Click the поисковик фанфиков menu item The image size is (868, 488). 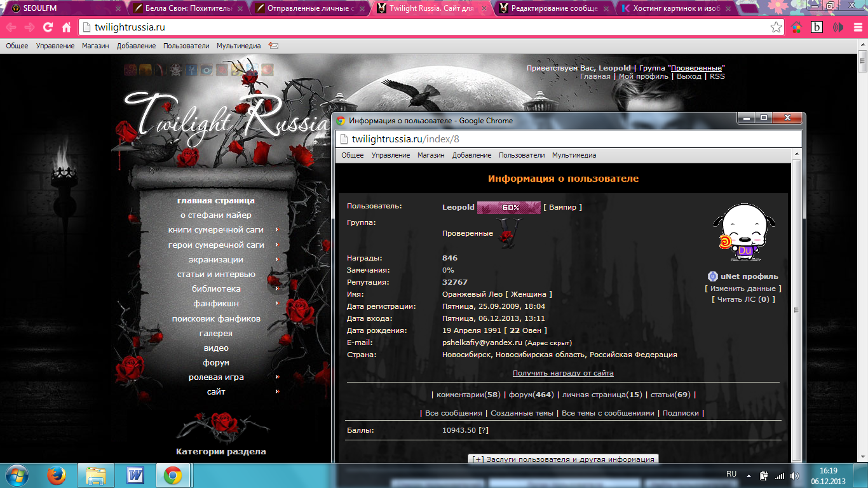point(216,318)
